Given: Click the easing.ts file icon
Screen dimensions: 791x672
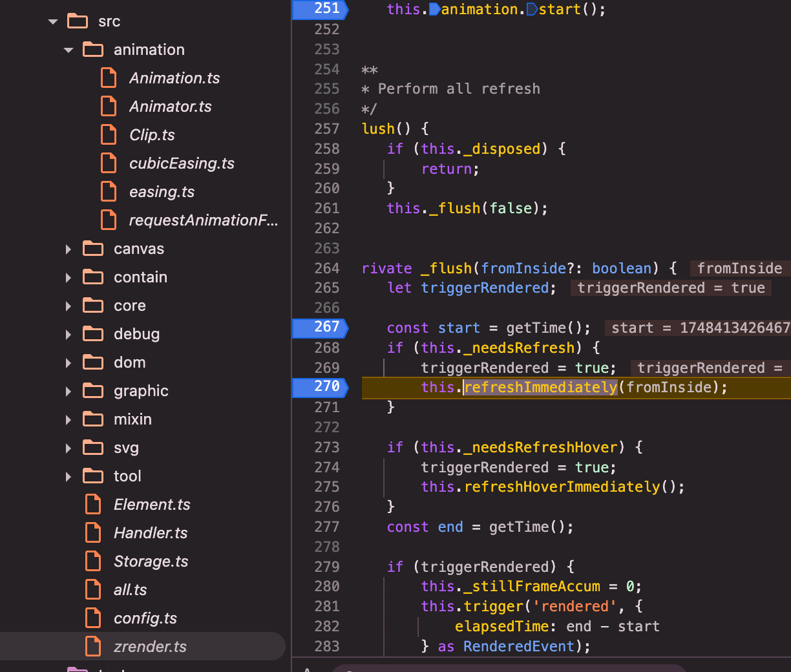Looking at the screenshot, I should tap(109, 192).
